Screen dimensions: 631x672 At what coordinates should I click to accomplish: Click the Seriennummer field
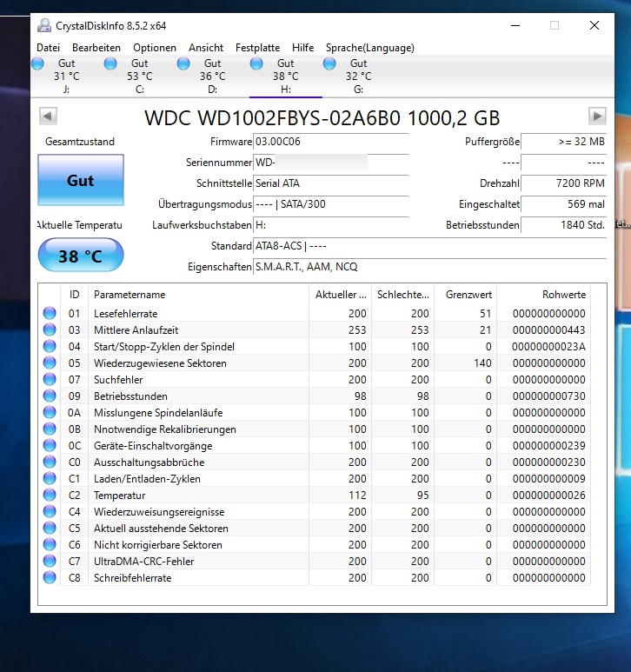point(330,163)
